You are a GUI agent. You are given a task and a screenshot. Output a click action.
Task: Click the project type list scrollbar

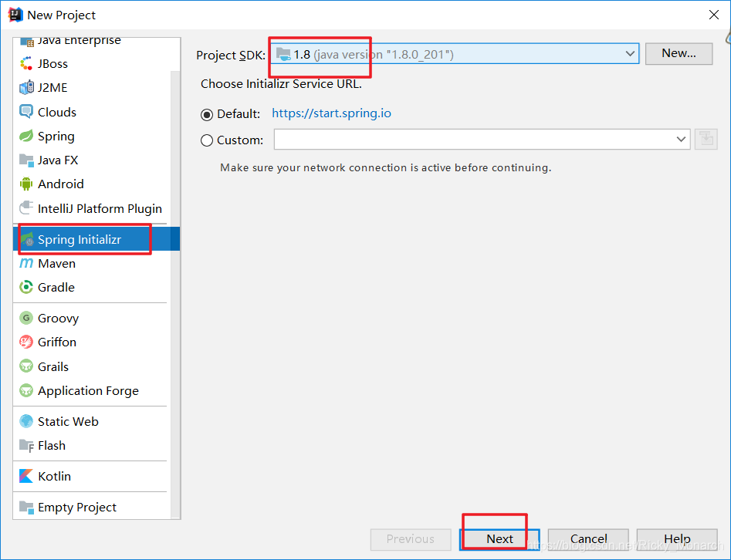pos(175,294)
